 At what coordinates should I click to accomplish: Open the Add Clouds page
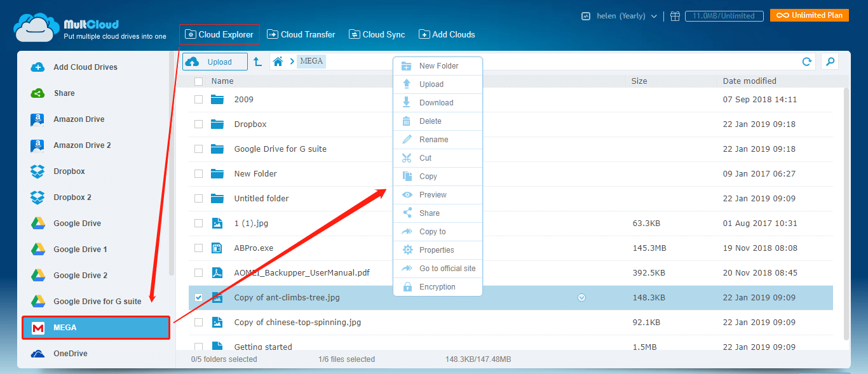click(x=447, y=34)
